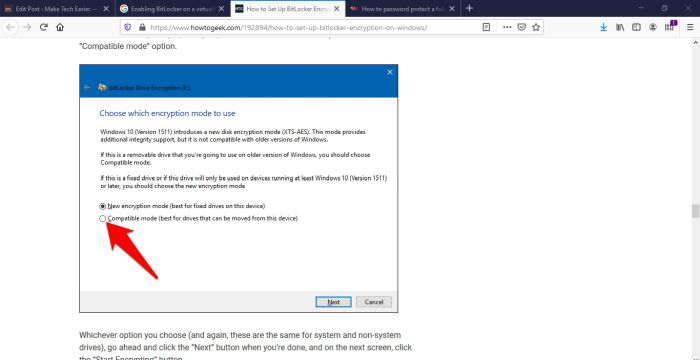
Task: Click BitLocker Drive Encryption title icon
Action: (x=103, y=88)
